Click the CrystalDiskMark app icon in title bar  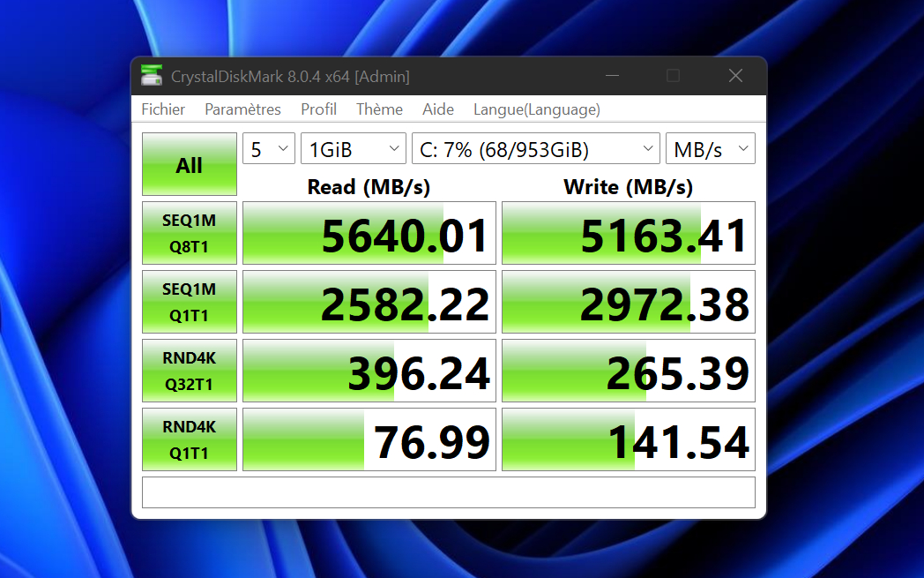click(152, 76)
